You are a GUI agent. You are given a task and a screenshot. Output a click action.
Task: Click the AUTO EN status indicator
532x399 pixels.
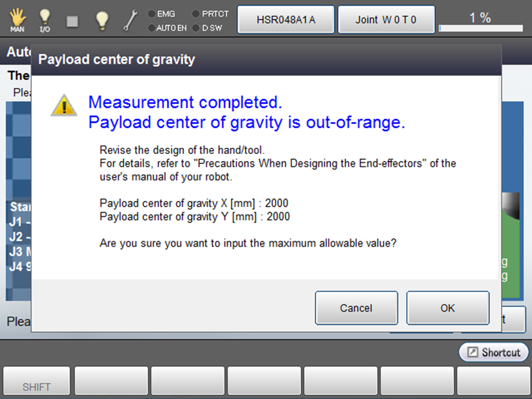pyautogui.click(x=167, y=27)
